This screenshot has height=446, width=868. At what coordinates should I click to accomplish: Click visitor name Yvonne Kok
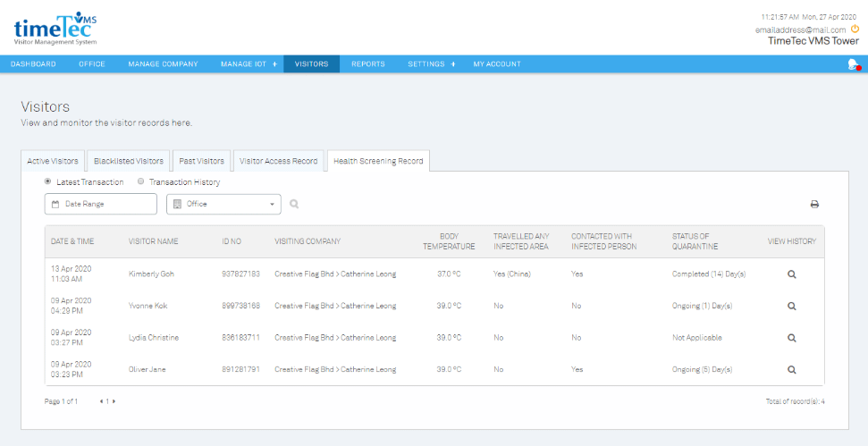click(147, 306)
